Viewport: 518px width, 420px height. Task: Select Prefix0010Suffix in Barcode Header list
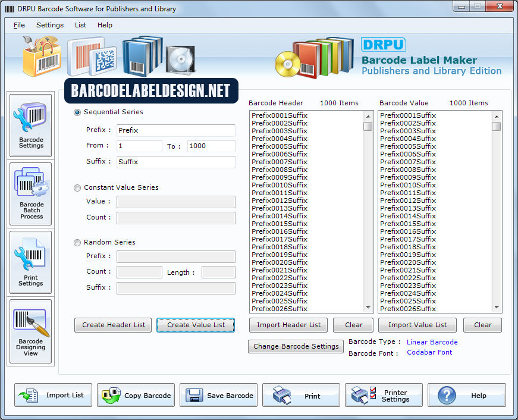click(x=280, y=185)
